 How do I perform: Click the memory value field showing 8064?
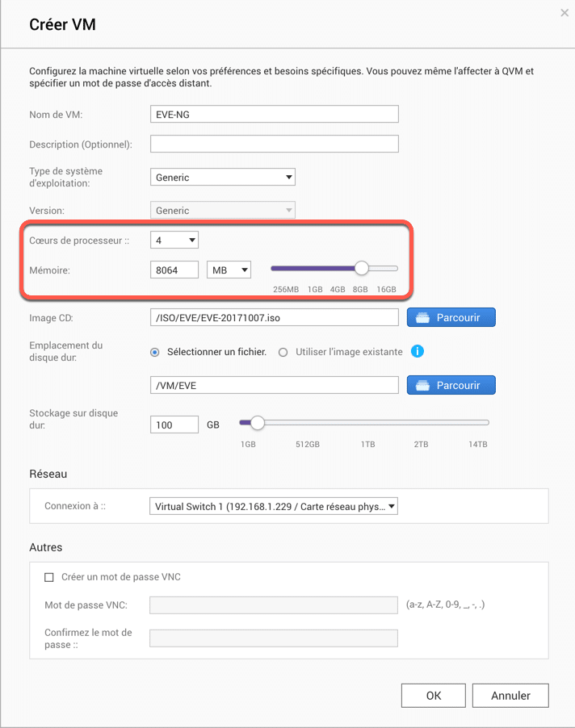pyautogui.click(x=174, y=270)
